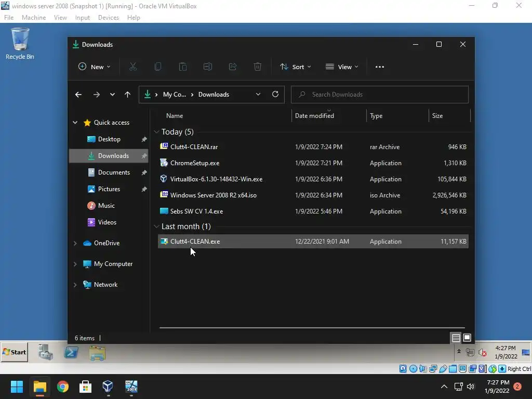The width and height of the screenshot is (532, 399).
Task: Go forward with the right arrow
Action: 96,95
